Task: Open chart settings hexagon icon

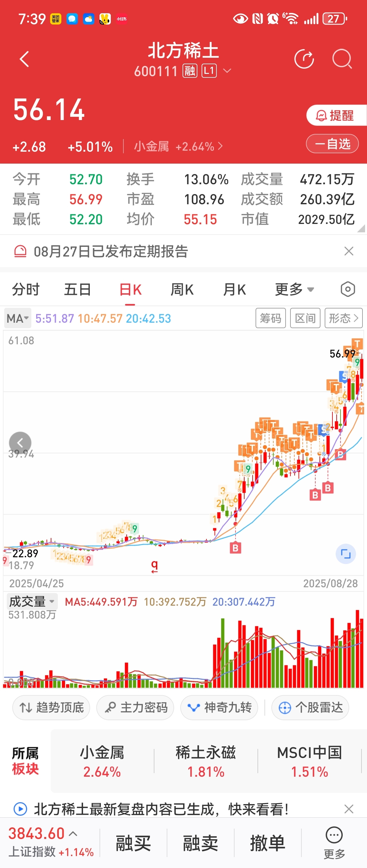Action: [x=348, y=289]
